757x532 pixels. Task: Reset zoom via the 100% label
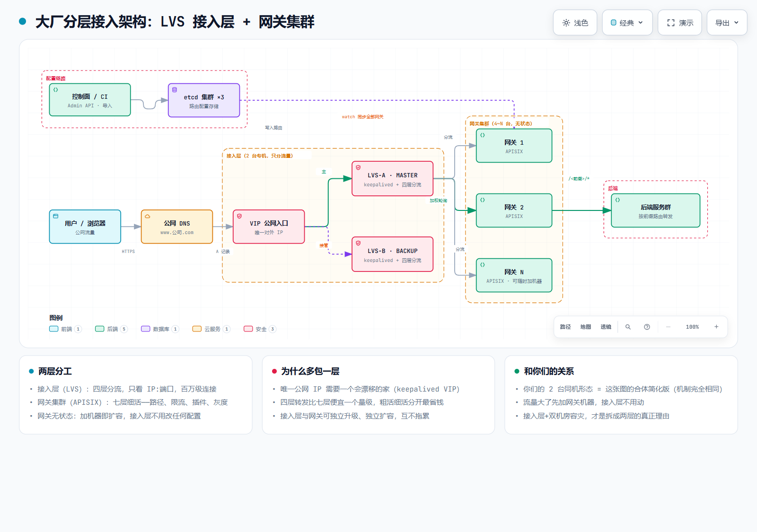[x=692, y=327]
